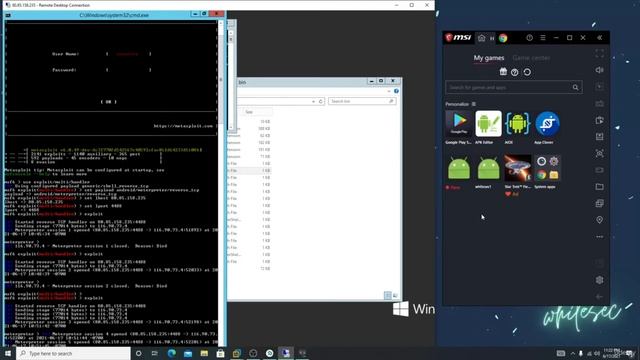
Task: Open the home tab icon in MSI player
Action: pos(482,38)
